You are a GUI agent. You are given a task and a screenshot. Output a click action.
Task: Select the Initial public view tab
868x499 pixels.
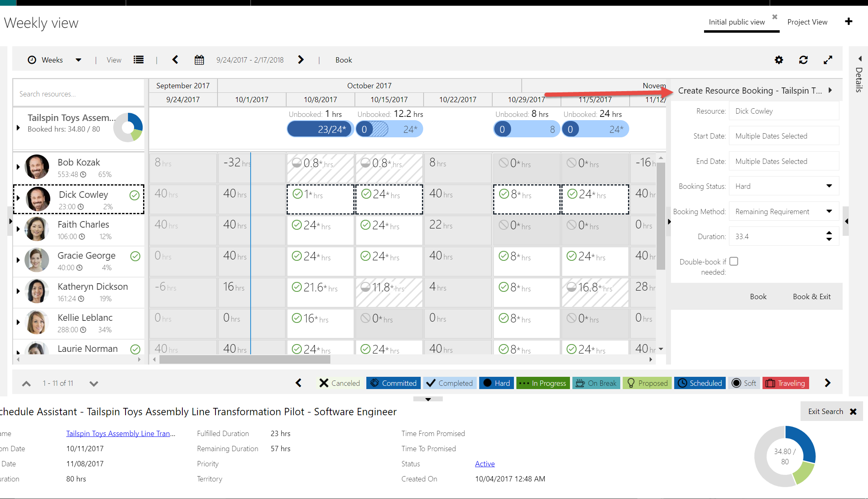(736, 22)
